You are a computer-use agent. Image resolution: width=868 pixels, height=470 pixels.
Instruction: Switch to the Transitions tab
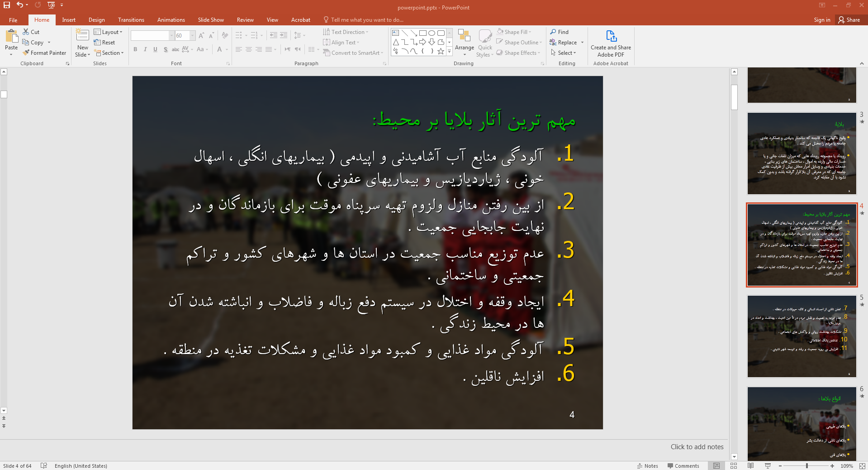tap(131, 20)
